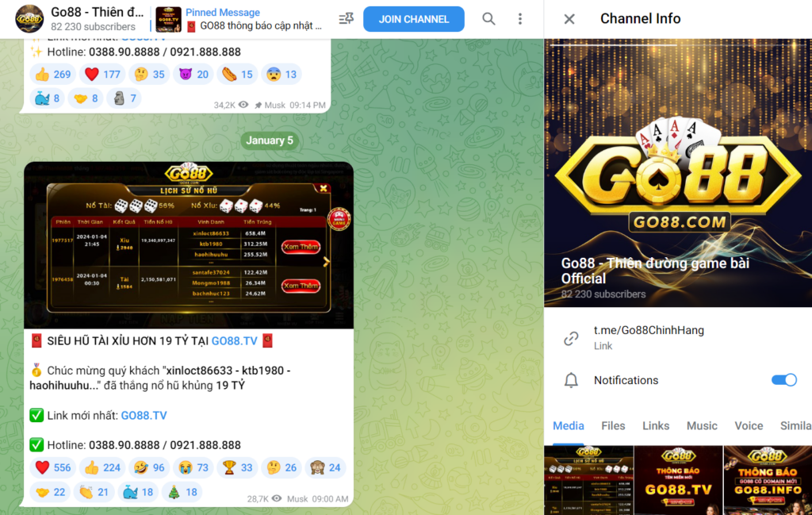812x515 pixels.
Task: React with crying face showing 73
Action: [193, 468]
